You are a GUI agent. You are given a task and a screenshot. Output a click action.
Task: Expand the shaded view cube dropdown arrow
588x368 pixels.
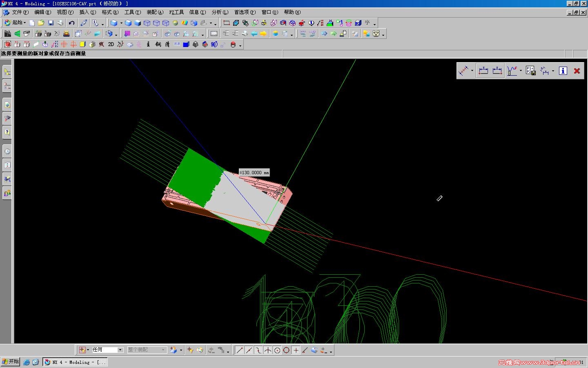[121, 23]
